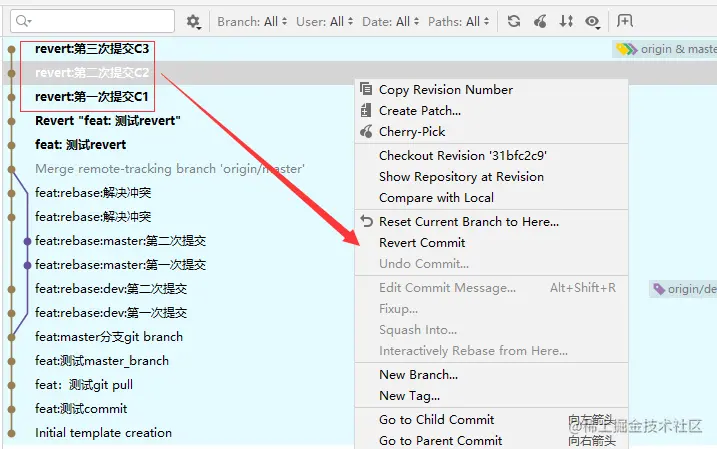Select commit revert:第一次提交C1
The image size is (717, 449).
[91, 96]
